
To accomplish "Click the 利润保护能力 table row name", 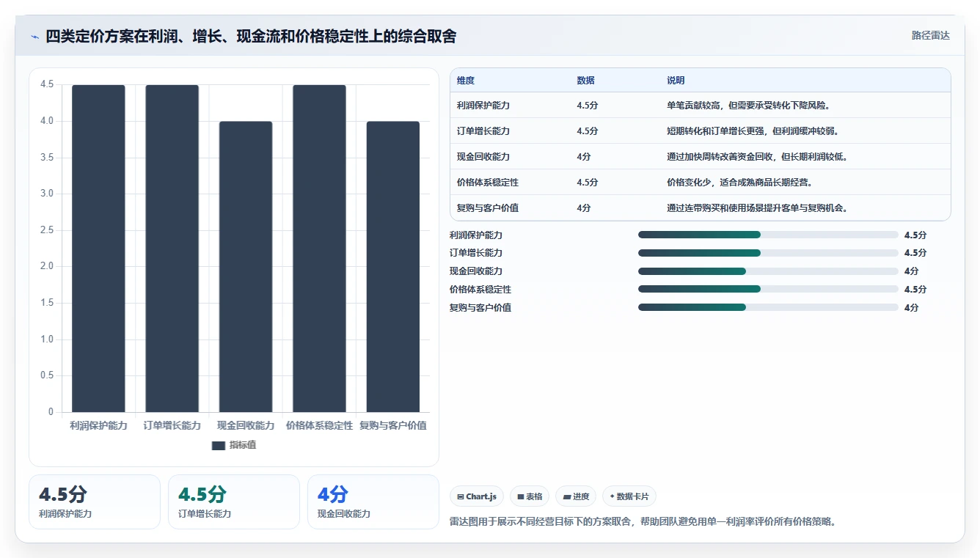I will pos(483,106).
